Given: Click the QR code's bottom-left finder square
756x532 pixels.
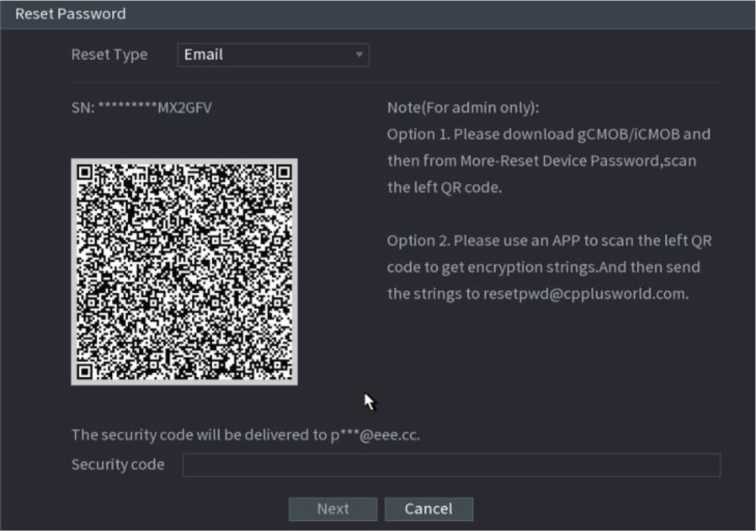Looking at the screenshot, I should [89, 367].
